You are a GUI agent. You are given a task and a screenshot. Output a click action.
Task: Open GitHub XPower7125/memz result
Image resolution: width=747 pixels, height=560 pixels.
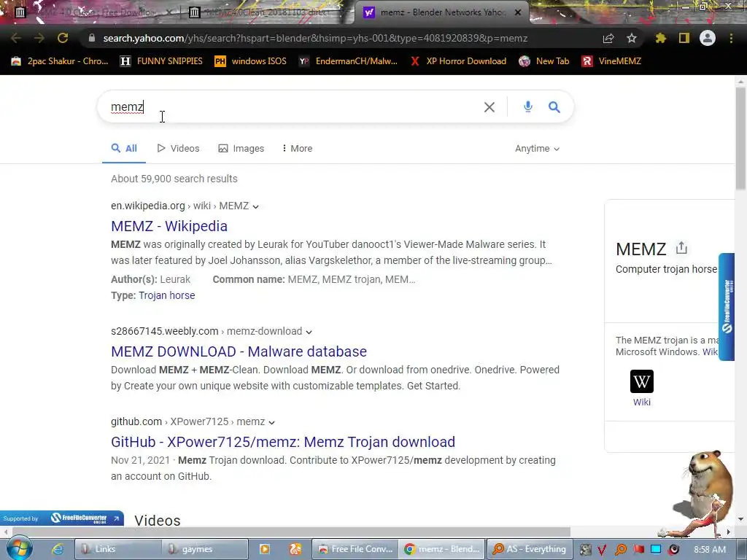coord(283,442)
